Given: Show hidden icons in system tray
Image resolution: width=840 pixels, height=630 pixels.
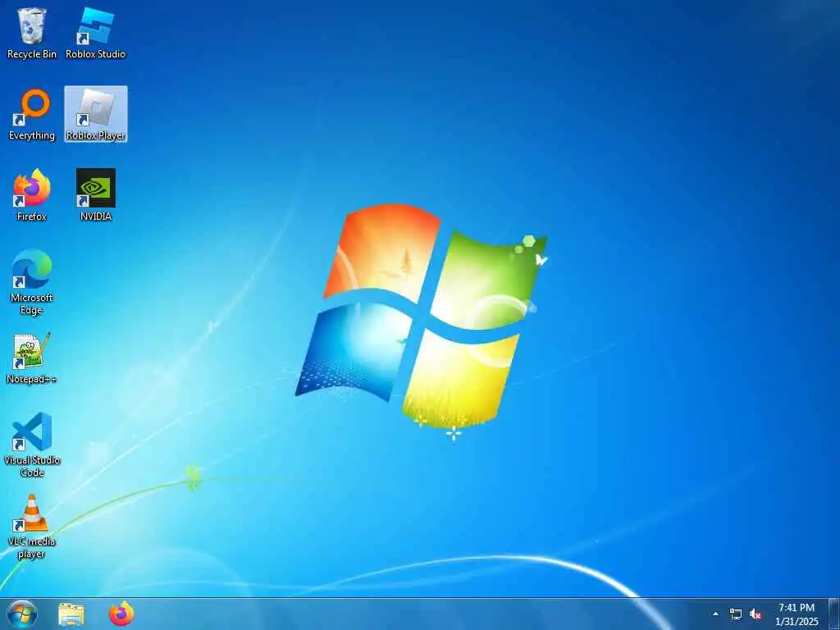Looking at the screenshot, I should click(x=715, y=614).
